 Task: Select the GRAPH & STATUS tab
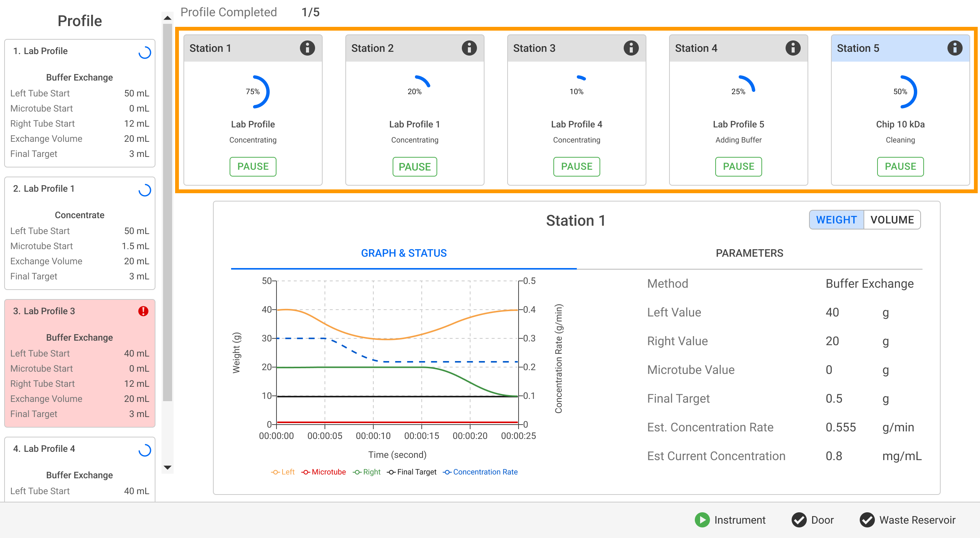pyautogui.click(x=403, y=253)
